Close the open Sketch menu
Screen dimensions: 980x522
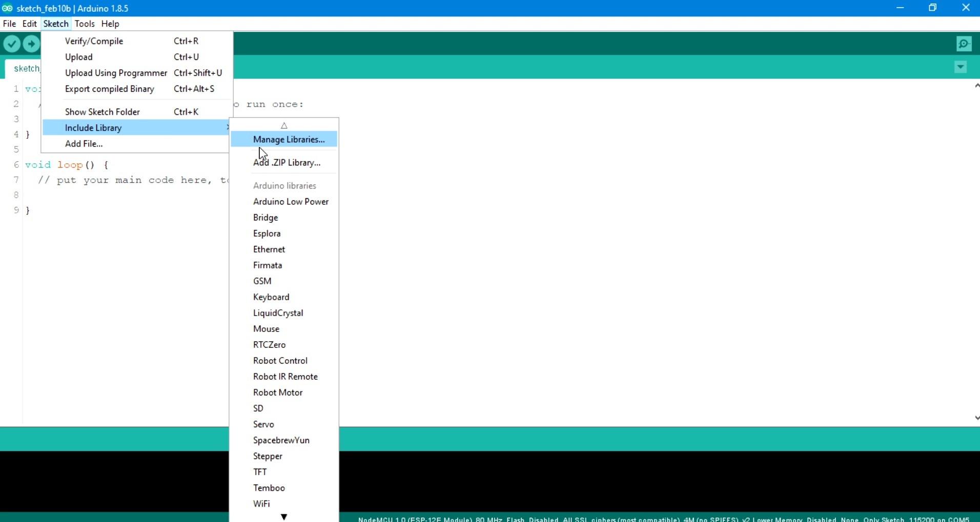(56, 24)
